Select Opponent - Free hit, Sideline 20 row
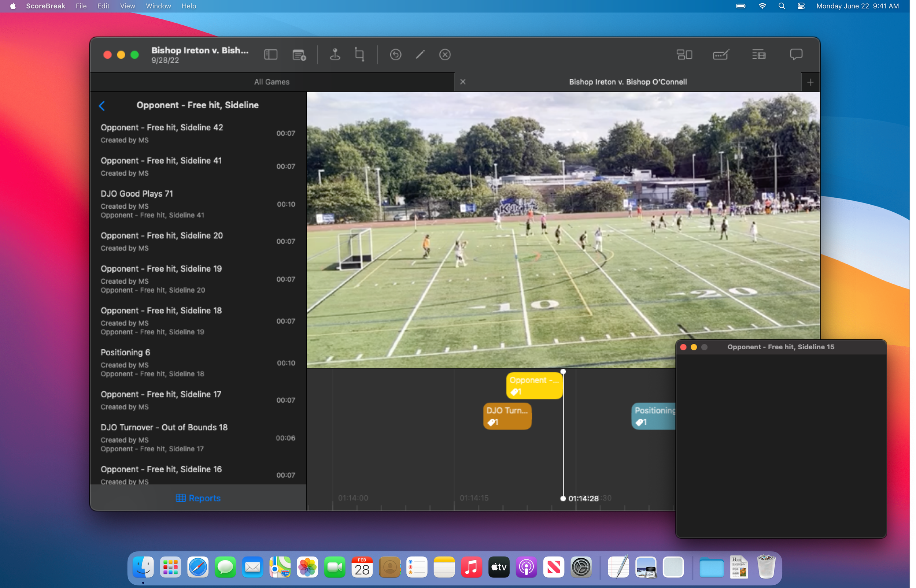 coord(198,241)
